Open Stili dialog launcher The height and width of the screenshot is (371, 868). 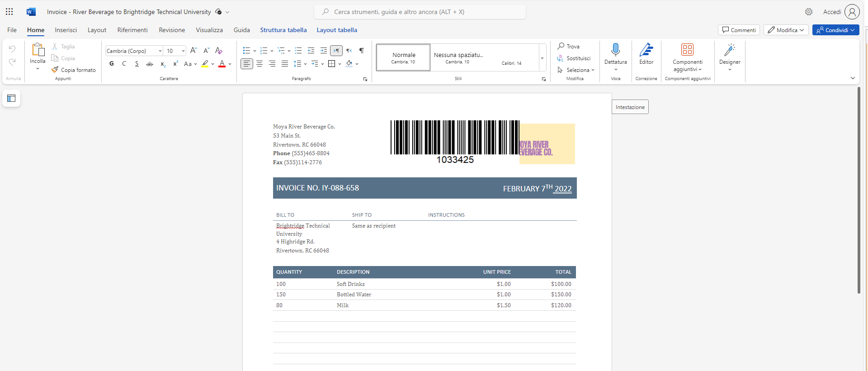pos(544,79)
